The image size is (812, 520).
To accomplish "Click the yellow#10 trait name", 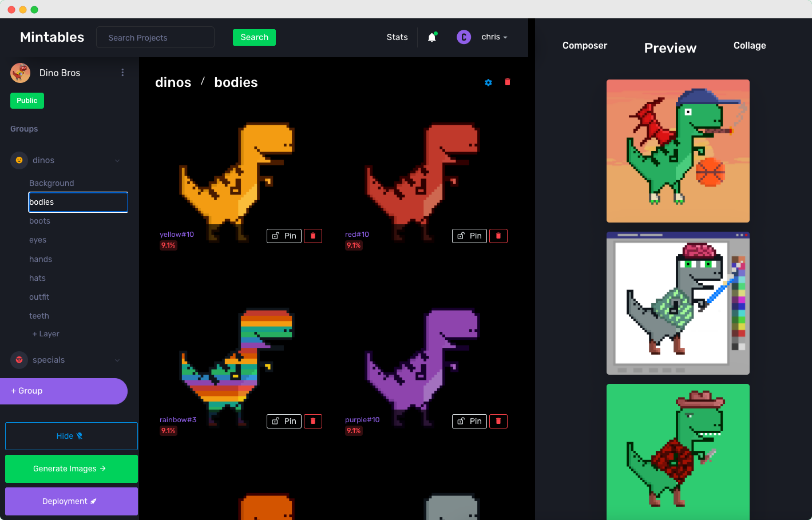I will click(x=177, y=235).
